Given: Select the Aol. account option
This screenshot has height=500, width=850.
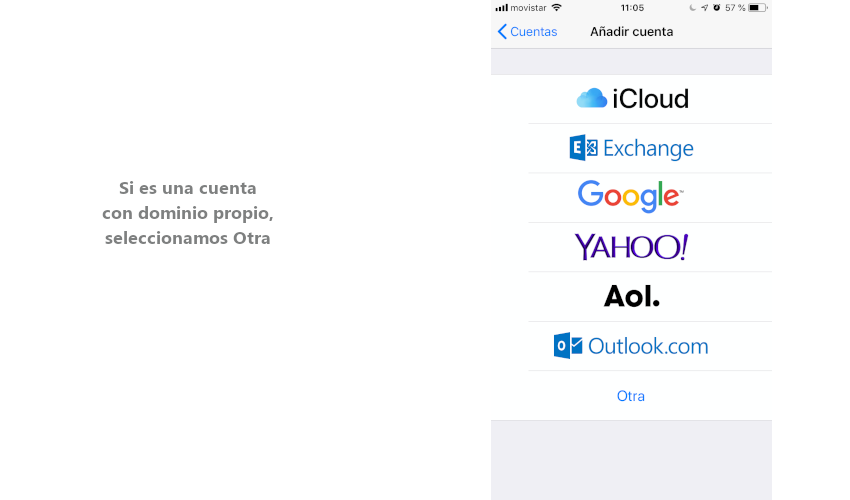Looking at the screenshot, I should tap(631, 296).
